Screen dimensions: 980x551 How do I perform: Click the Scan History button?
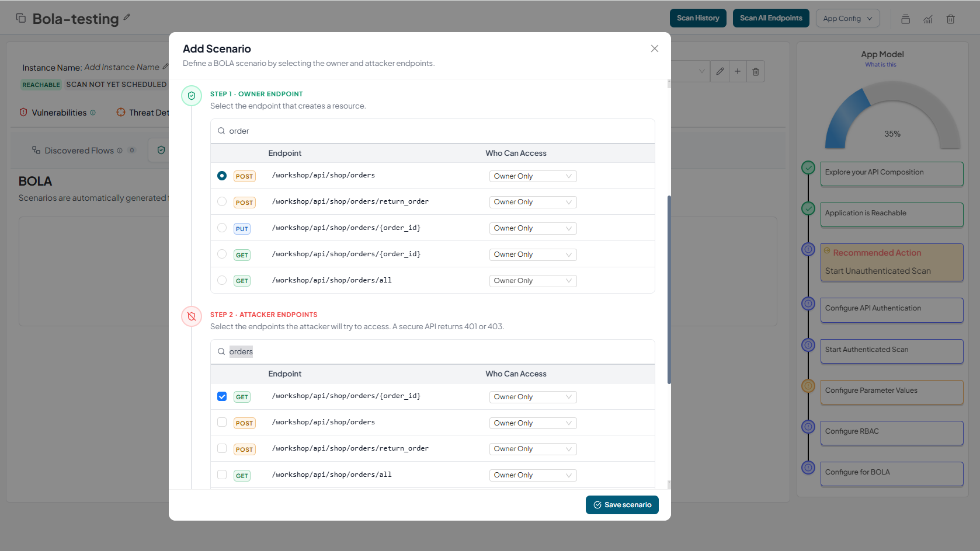[697, 18]
